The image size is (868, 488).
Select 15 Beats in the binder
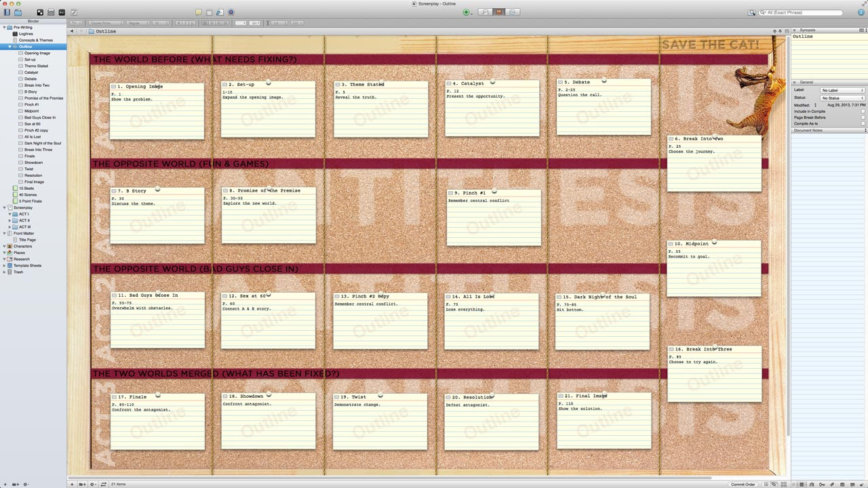(26, 188)
